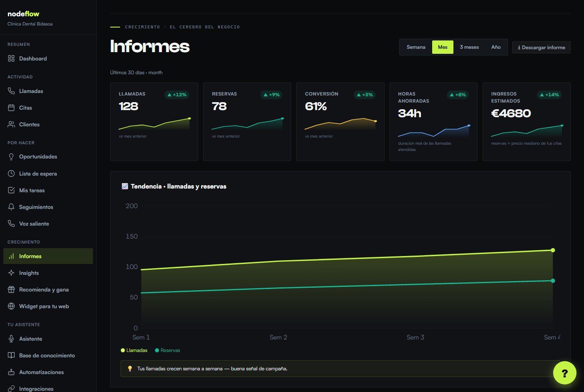Click the Llamadas phone icon
The height and width of the screenshot is (392, 584).
[x=11, y=91]
